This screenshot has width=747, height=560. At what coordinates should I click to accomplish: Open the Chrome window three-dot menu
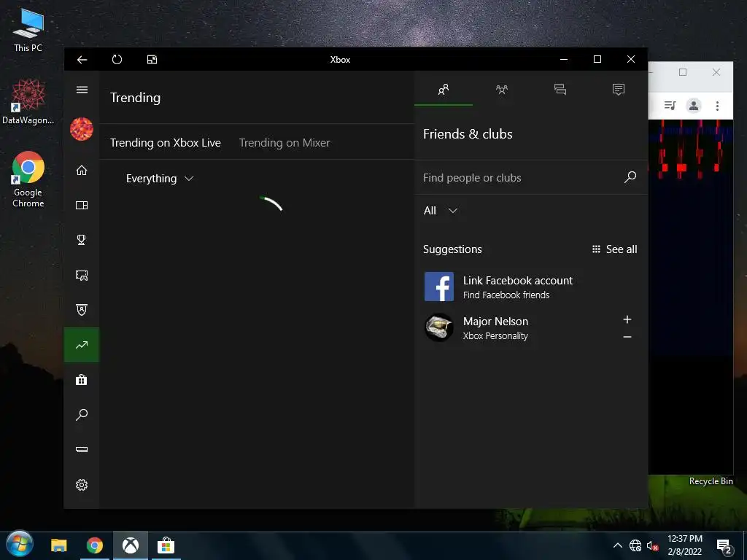(718, 106)
